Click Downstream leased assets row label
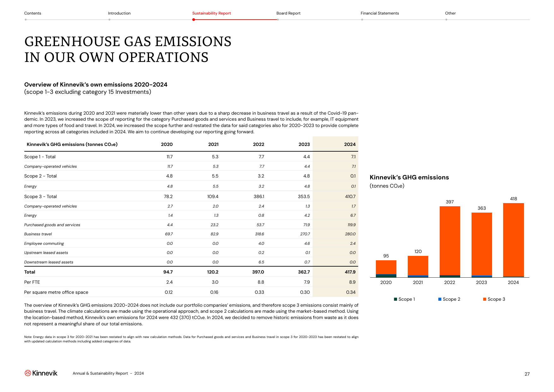The height and width of the screenshot is (392, 554). 49,262
